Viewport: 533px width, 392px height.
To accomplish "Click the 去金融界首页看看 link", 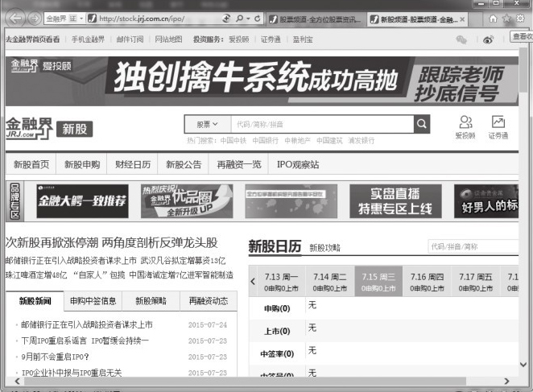I will (x=33, y=39).
